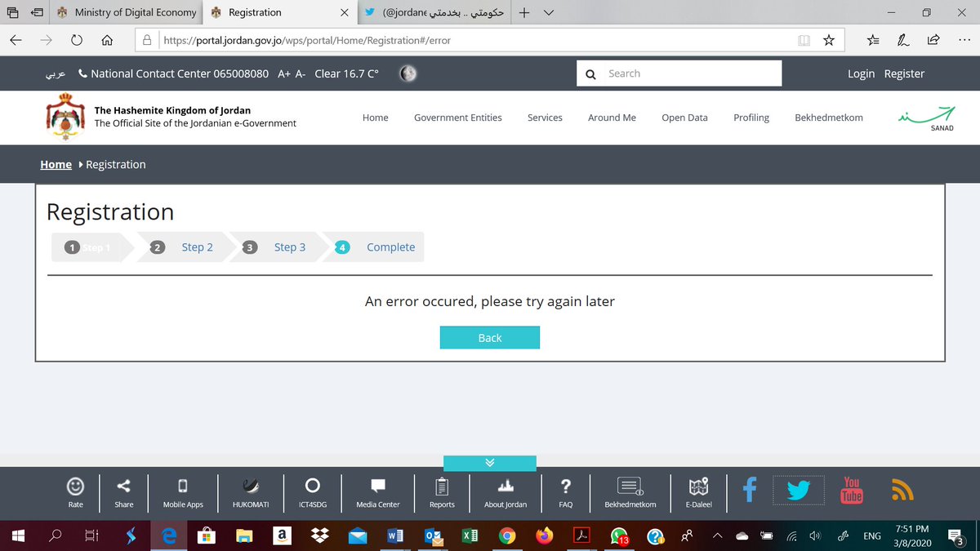
Task: Open Mobile Apps phone icon
Action: [x=183, y=487]
